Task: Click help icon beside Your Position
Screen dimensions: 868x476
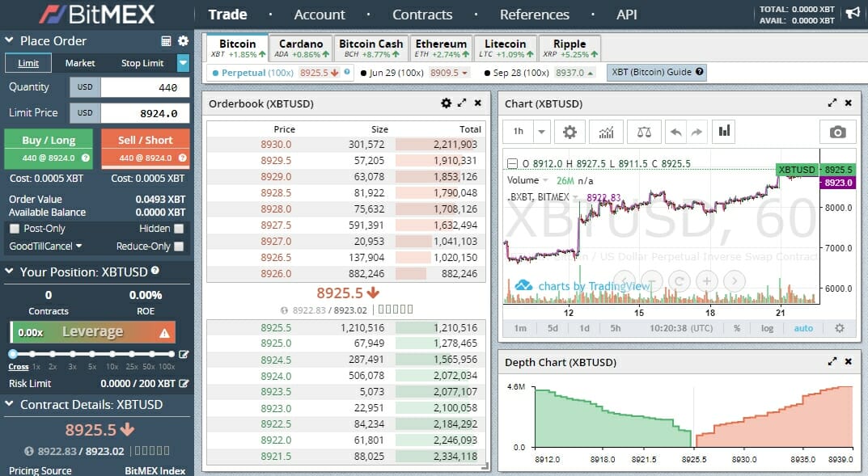Action: [155, 271]
